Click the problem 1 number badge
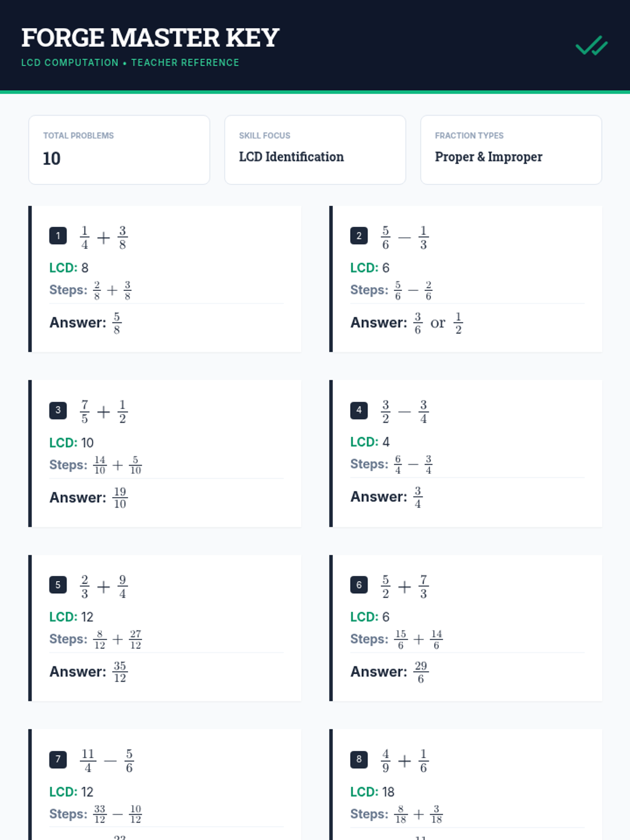 click(58, 236)
